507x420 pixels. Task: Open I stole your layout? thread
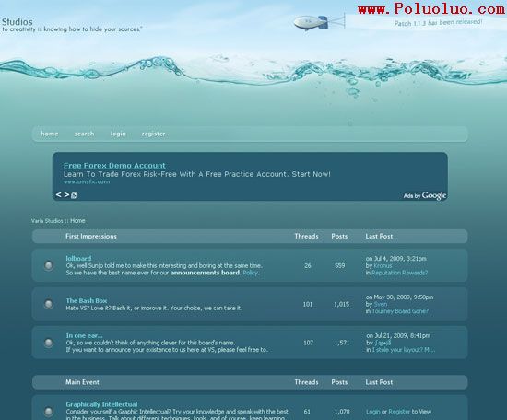click(x=404, y=350)
